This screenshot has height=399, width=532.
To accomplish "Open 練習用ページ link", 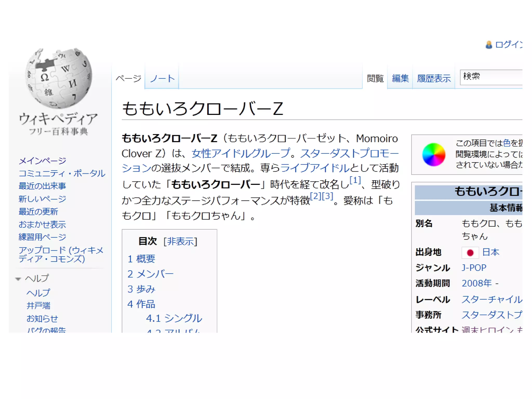I will coord(42,237).
